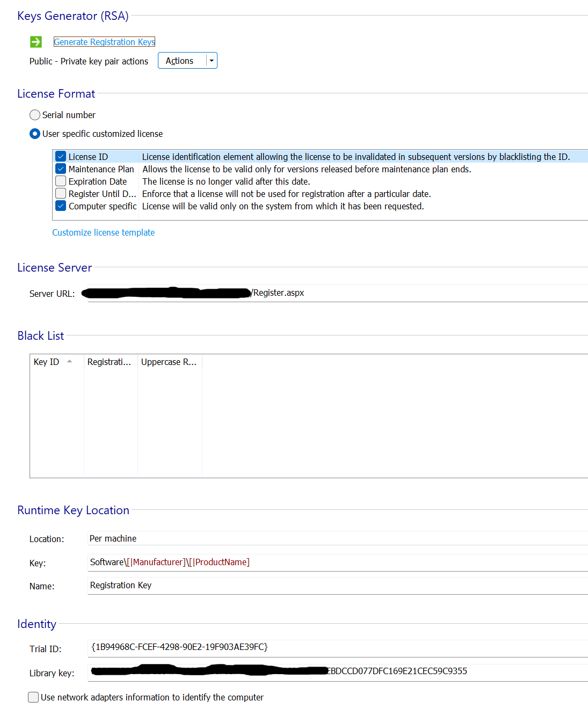Viewport: 588px width, 716px height.
Task: Open the Generate Registration Keys link
Action: tap(104, 42)
